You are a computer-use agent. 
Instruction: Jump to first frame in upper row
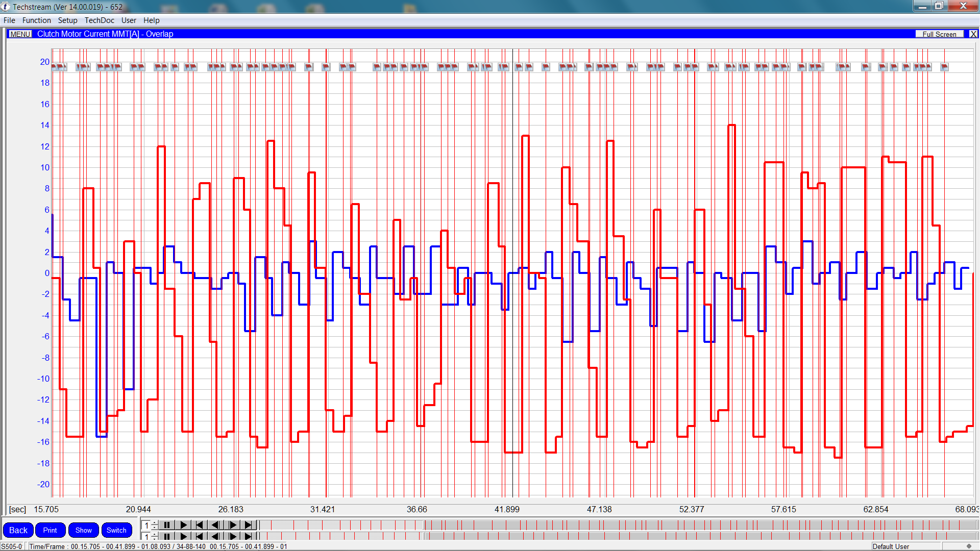coord(200,525)
